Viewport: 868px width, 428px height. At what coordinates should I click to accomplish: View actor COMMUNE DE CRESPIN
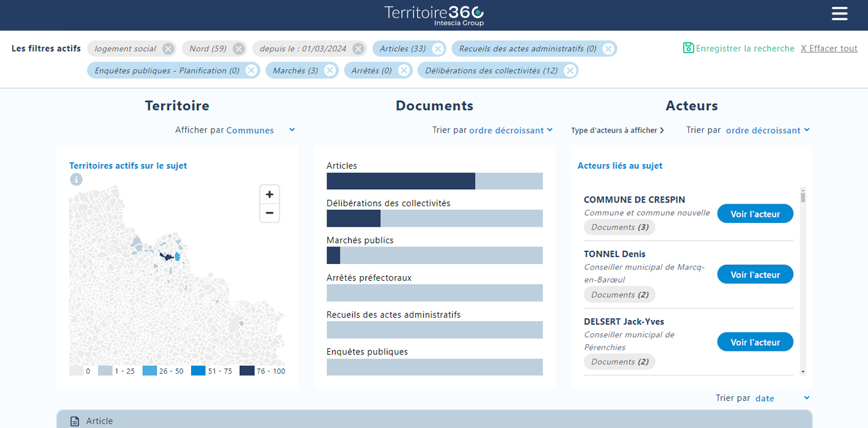pyautogui.click(x=755, y=213)
